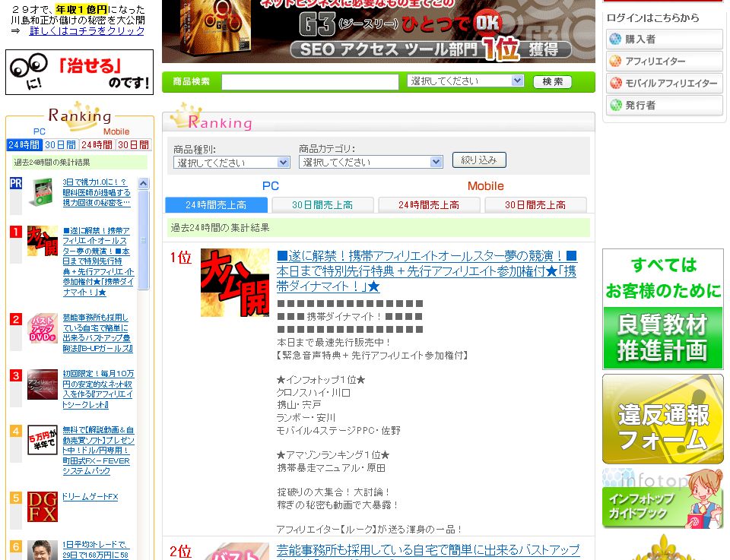Open the インフォトップガイドブック banner

(x=662, y=498)
